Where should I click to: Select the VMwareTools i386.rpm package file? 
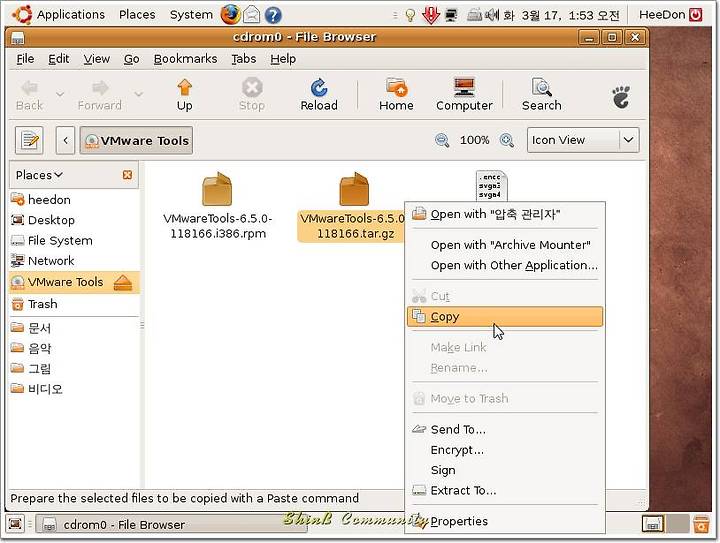[218, 205]
